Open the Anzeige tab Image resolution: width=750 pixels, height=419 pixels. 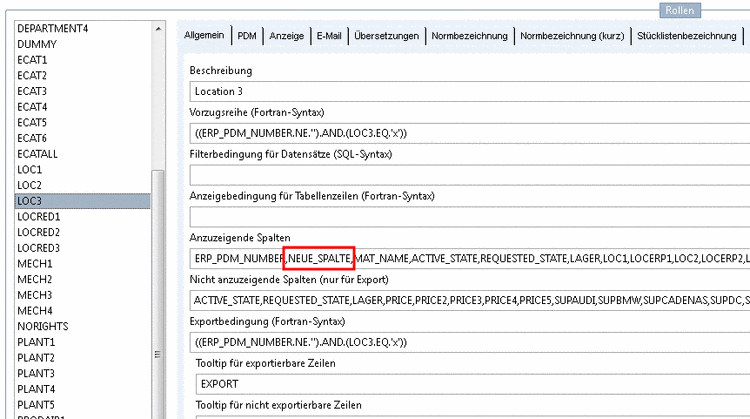click(286, 36)
